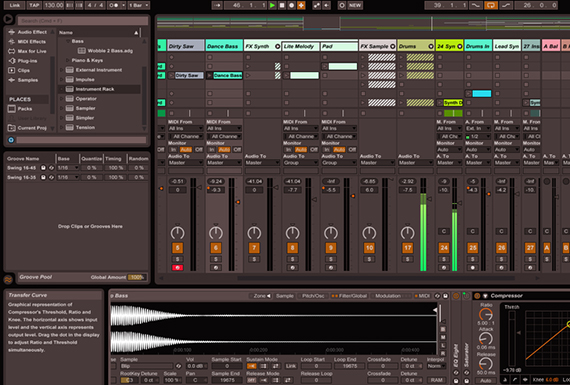
Task: Click the NEW capture scene button
Action: point(355,5)
